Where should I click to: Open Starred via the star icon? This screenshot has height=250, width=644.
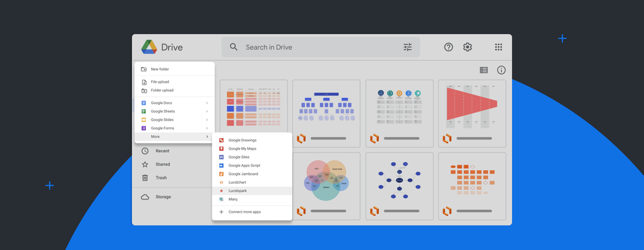(145, 164)
